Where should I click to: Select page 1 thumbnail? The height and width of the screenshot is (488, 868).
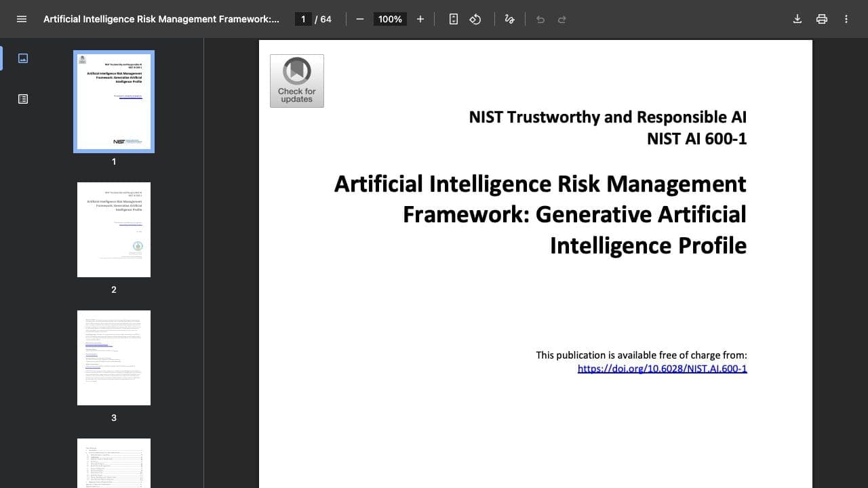pos(114,102)
